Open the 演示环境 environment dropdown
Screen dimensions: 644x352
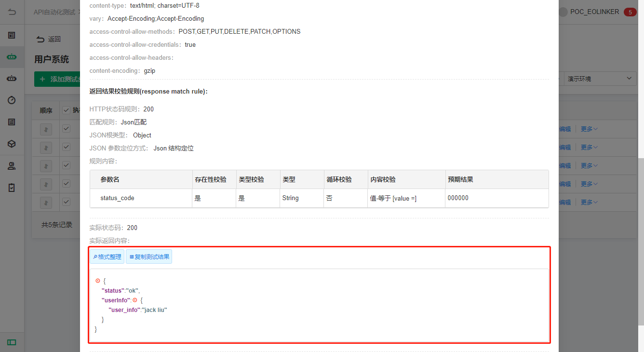click(600, 79)
